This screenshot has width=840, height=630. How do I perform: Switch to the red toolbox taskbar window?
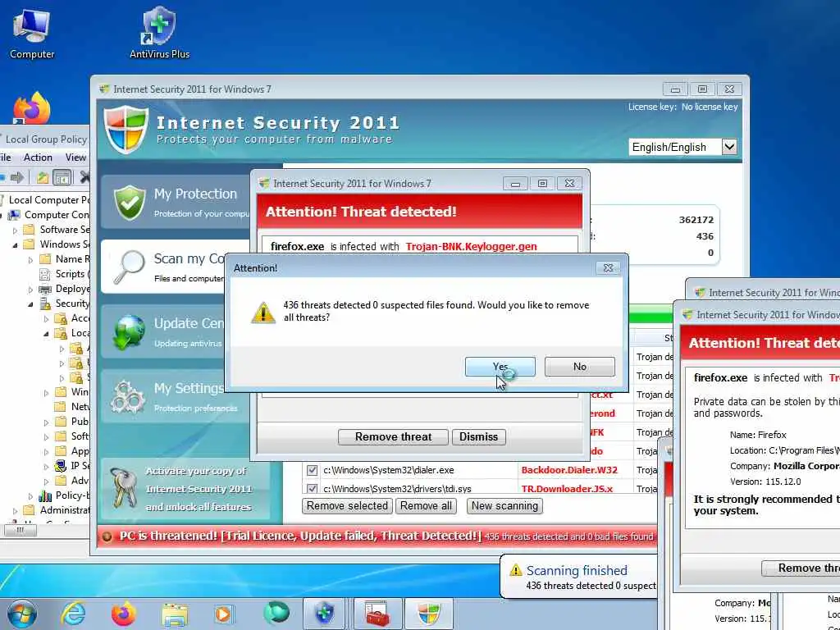tap(377, 614)
